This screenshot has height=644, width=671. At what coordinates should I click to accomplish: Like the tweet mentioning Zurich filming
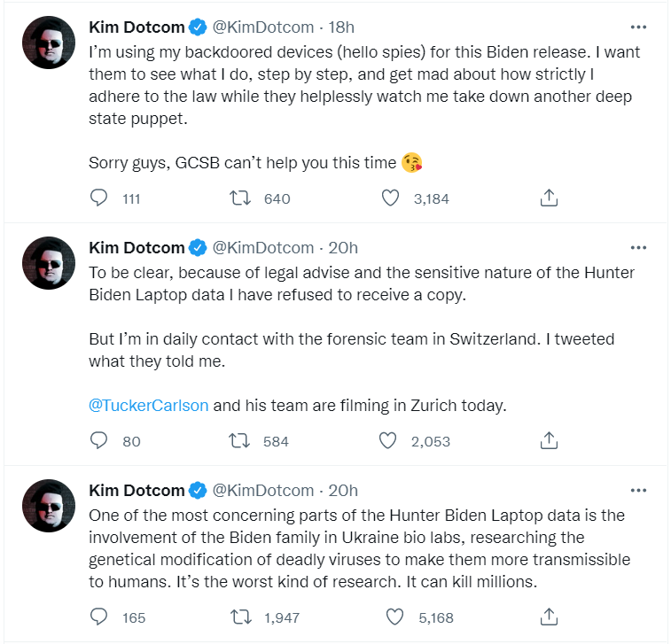click(x=387, y=440)
